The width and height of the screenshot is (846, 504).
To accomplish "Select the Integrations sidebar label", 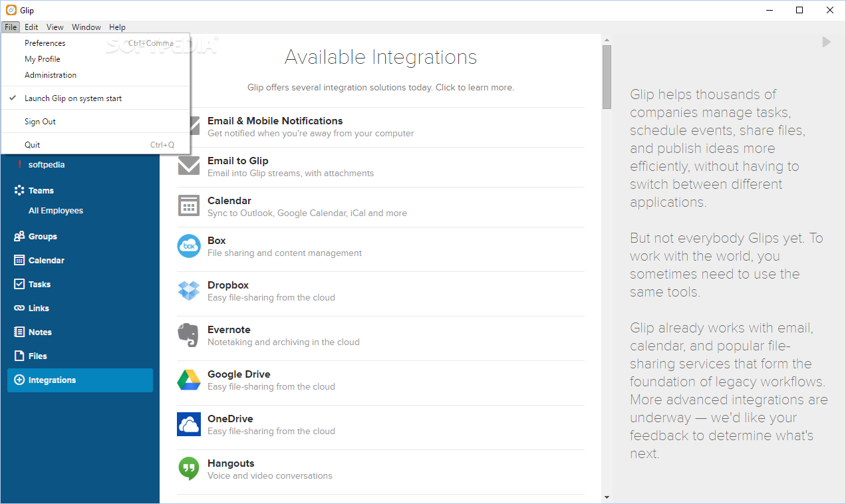I will (x=52, y=380).
